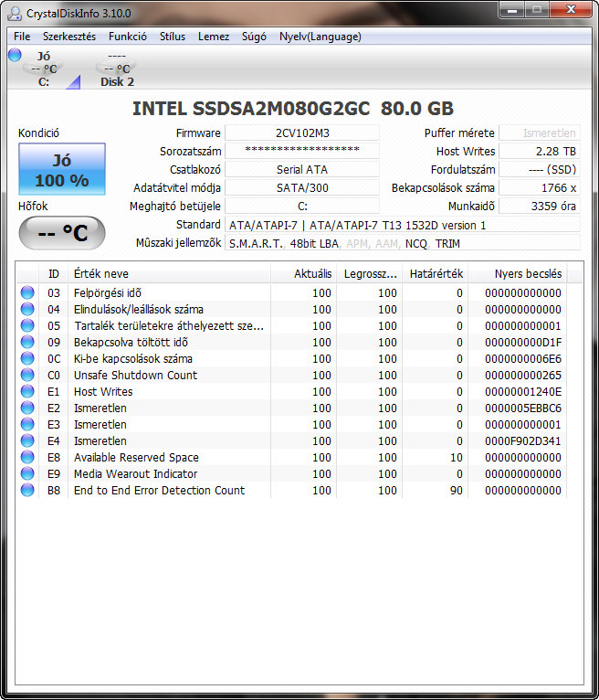Viewport: 599px width, 700px height.
Task: Select the Unsafe Shutdown Count name
Action: [x=135, y=375]
